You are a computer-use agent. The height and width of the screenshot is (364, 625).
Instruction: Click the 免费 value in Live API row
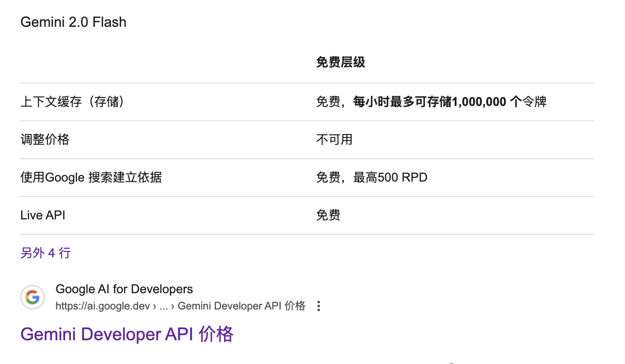pyautogui.click(x=328, y=215)
